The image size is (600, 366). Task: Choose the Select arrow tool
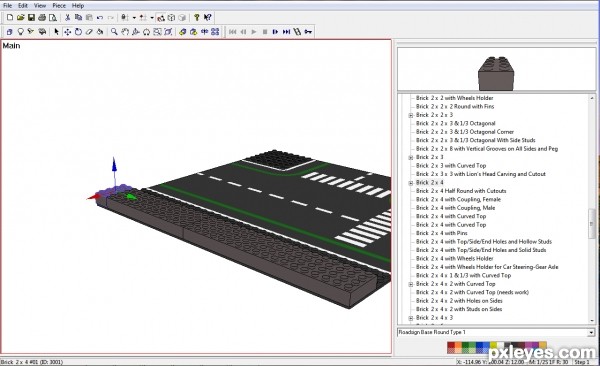[57, 32]
